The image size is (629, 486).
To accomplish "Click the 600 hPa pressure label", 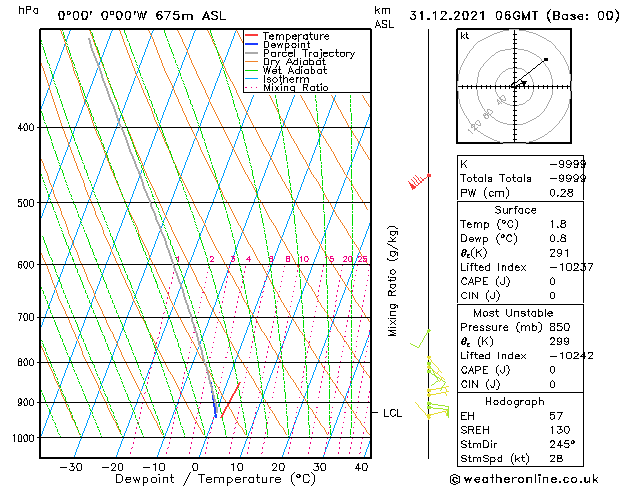I will [x=26, y=265].
